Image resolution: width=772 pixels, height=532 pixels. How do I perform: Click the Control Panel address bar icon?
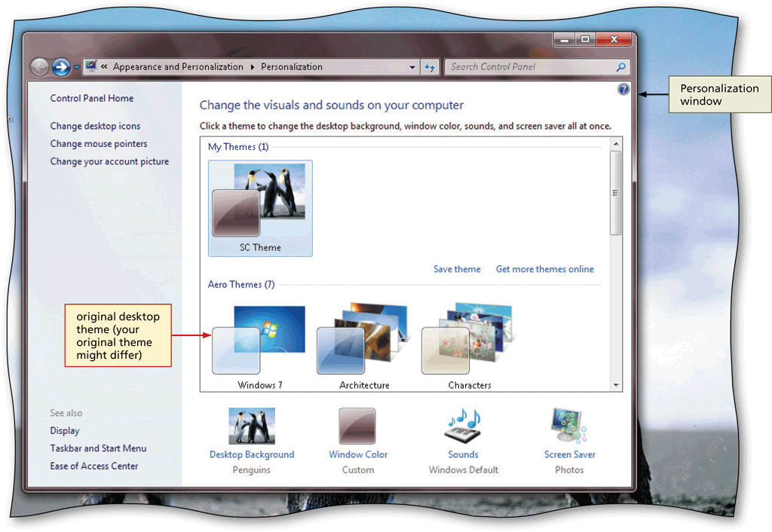(91, 66)
